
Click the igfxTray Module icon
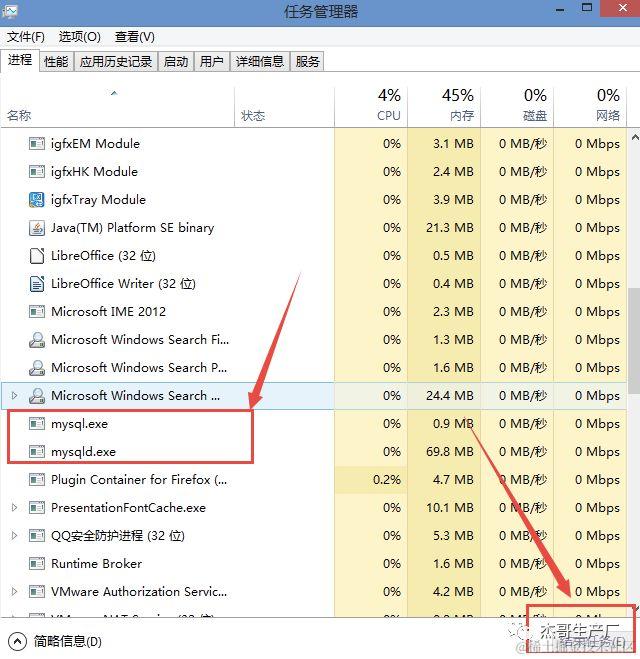(x=37, y=200)
